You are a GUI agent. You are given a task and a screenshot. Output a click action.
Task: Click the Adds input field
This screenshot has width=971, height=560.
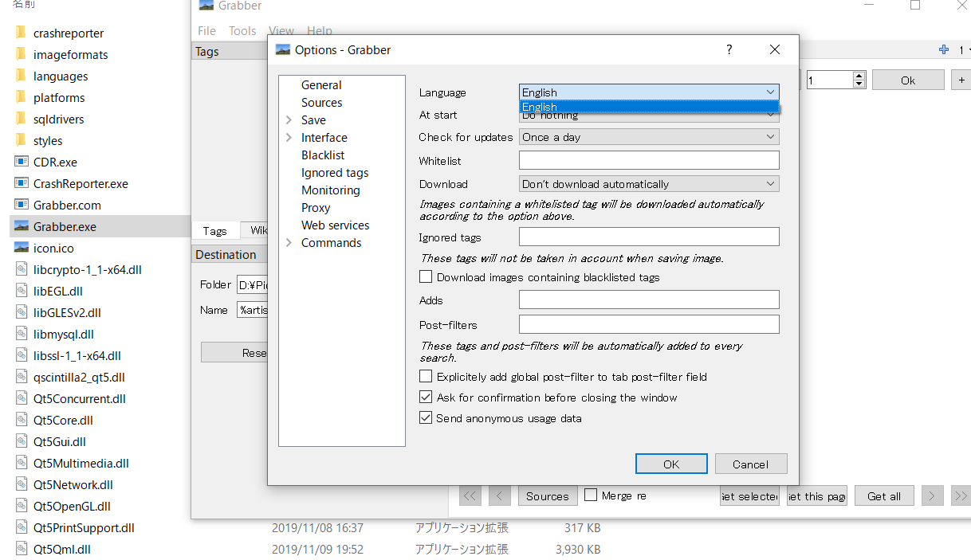tap(649, 300)
